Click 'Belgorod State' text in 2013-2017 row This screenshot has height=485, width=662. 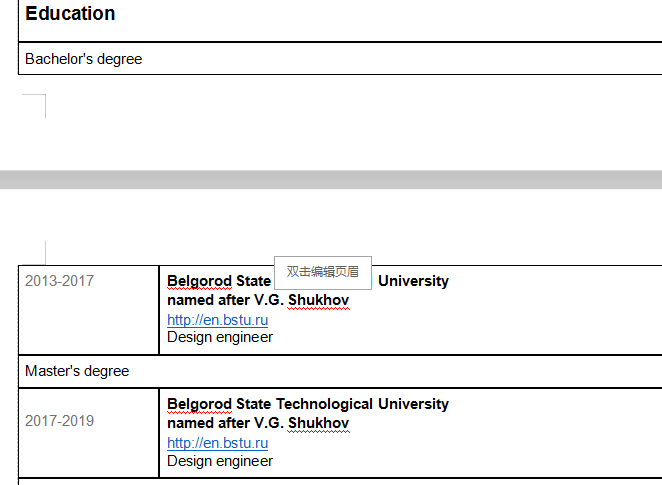219,281
